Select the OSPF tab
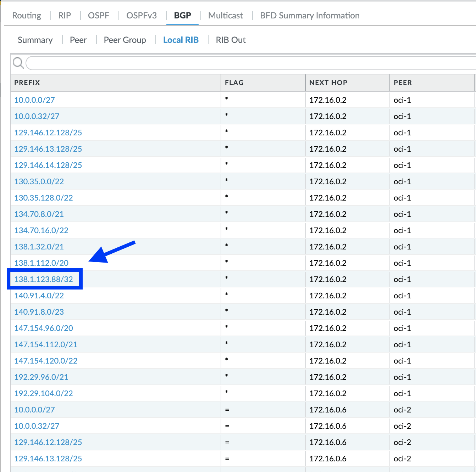The image size is (476, 472). 99,16
